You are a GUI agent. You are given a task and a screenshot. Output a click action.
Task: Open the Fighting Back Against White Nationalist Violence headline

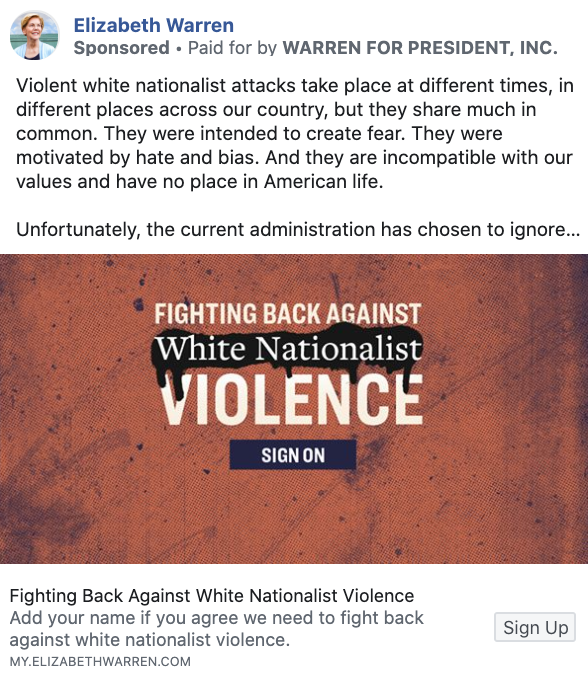pos(212,596)
